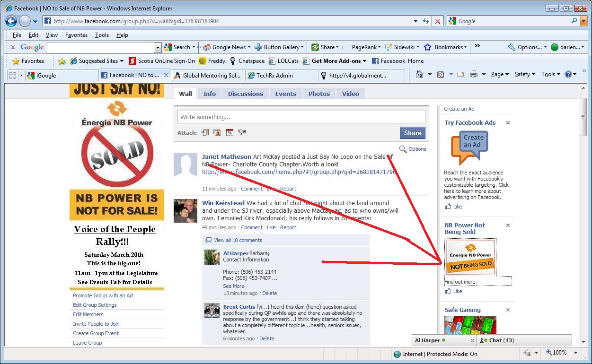Open the Help menu
Screen dimensions: 592x364
click(x=122, y=35)
